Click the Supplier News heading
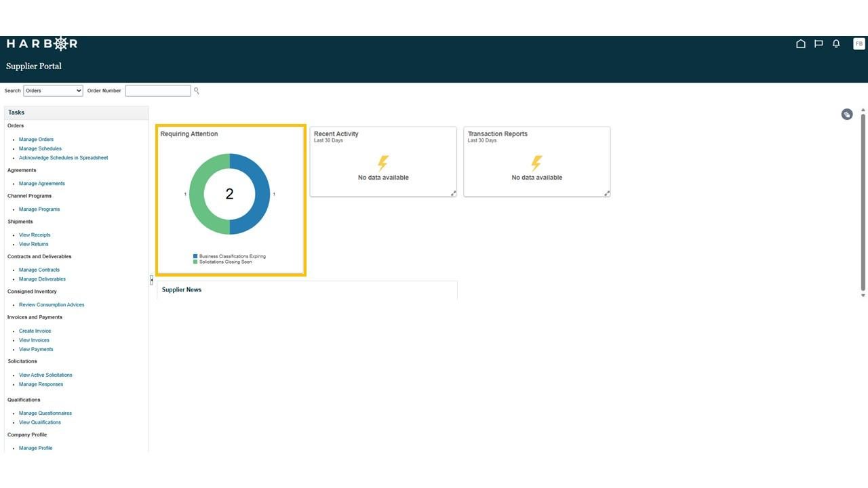The height and width of the screenshot is (488, 868). pos(182,290)
